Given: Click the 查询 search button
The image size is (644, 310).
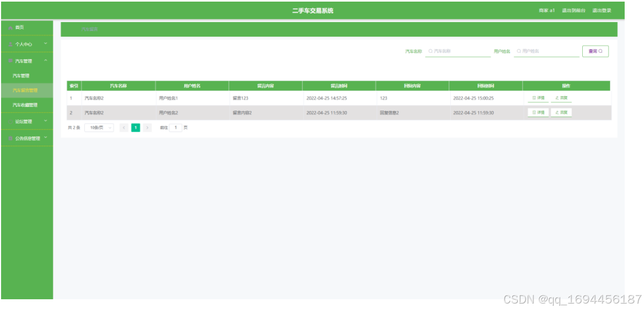Looking at the screenshot, I should pyautogui.click(x=595, y=52).
